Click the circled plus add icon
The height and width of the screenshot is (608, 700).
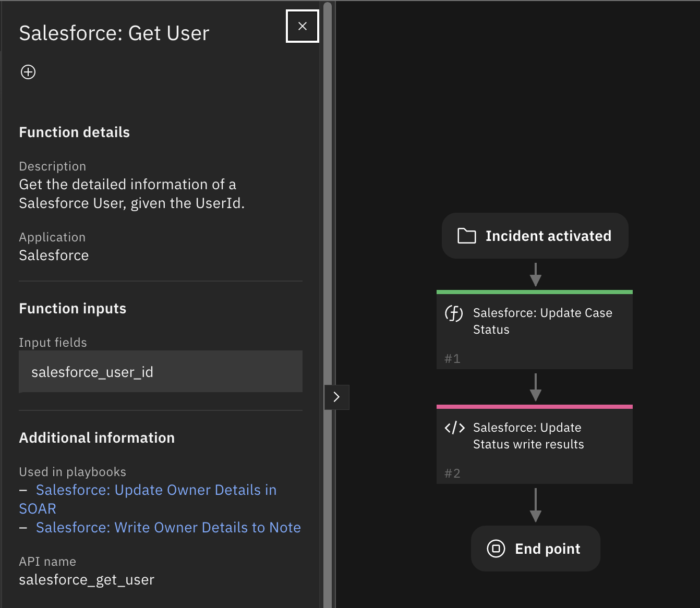28,72
